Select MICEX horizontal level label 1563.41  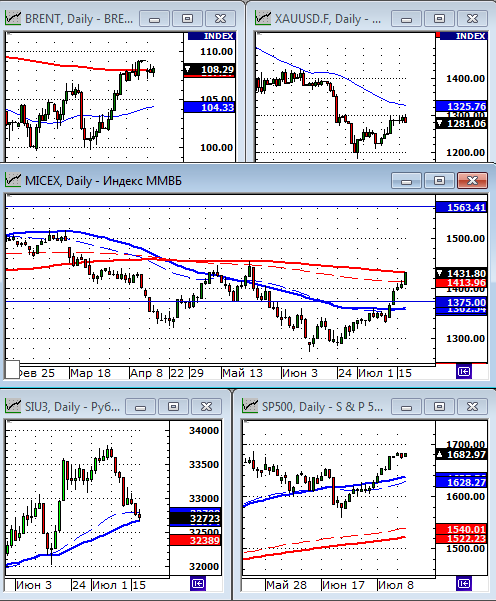[462, 207]
